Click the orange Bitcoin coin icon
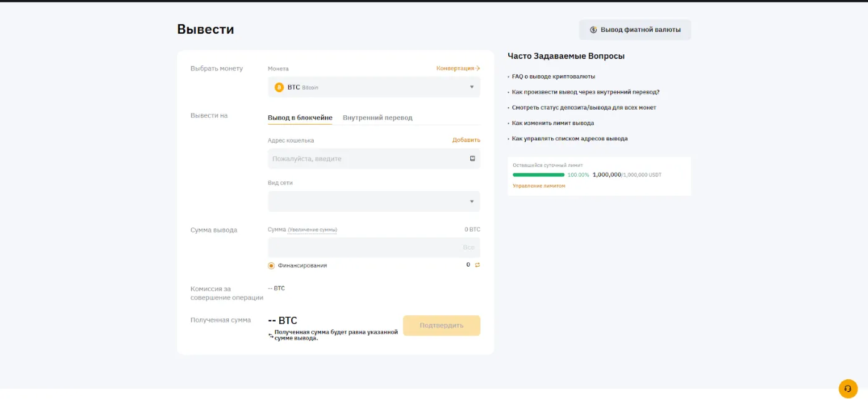The height and width of the screenshot is (408, 868). click(x=279, y=87)
